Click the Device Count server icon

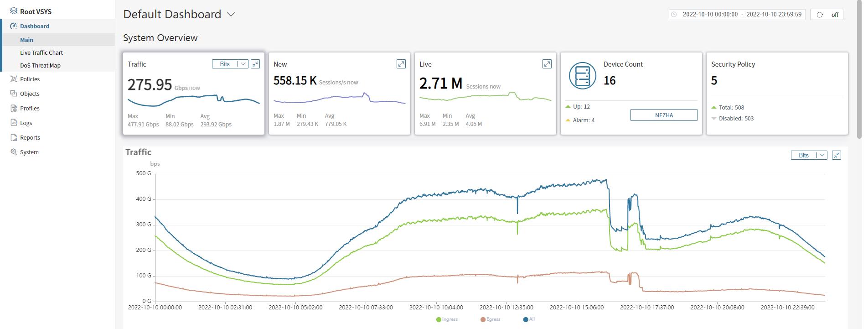click(x=582, y=75)
